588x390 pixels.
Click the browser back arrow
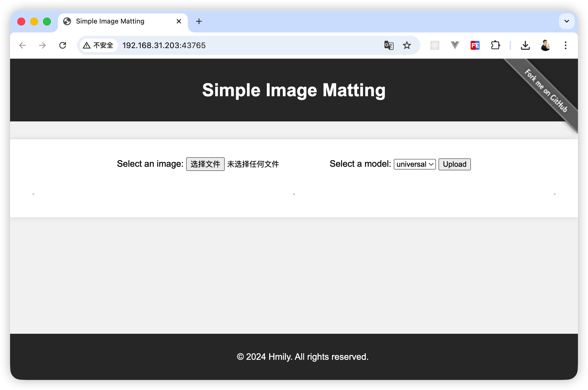tap(22, 45)
